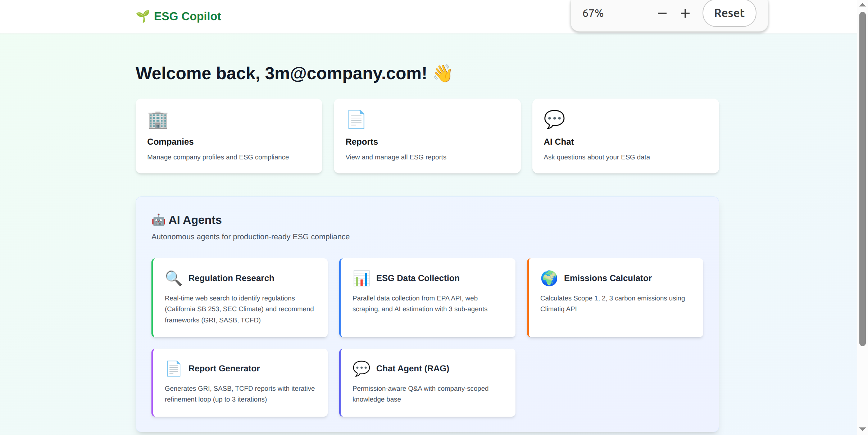Click the zoom out minus button
868x435 pixels.
pyautogui.click(x=662, y=13)
